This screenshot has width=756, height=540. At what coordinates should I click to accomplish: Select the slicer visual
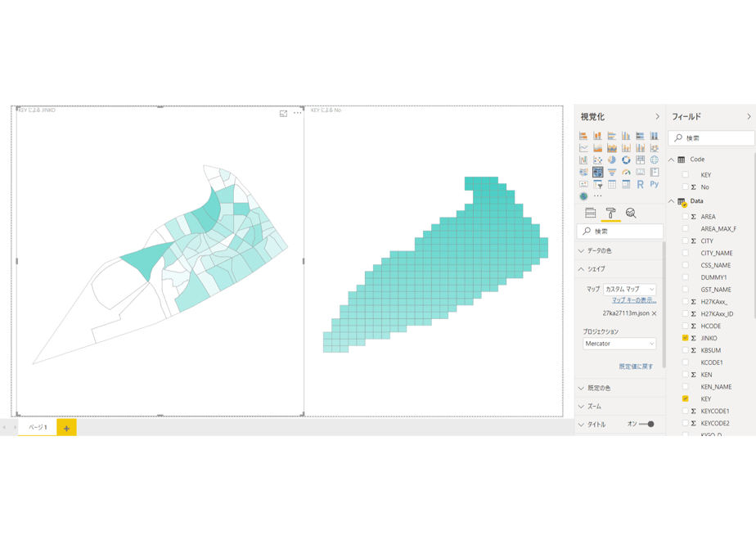pyautogui.click(x=597, y=184)
